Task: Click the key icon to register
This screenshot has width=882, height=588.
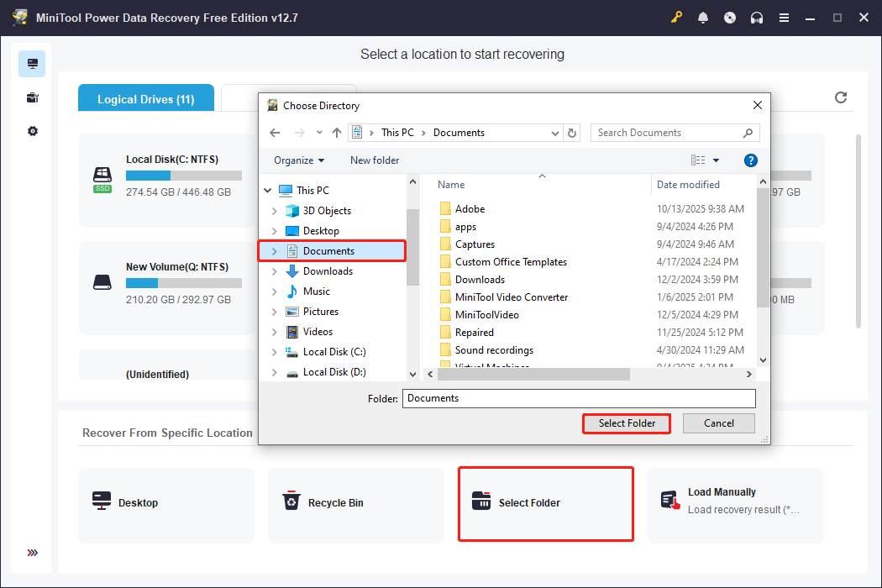Action: tap(676, 18)
